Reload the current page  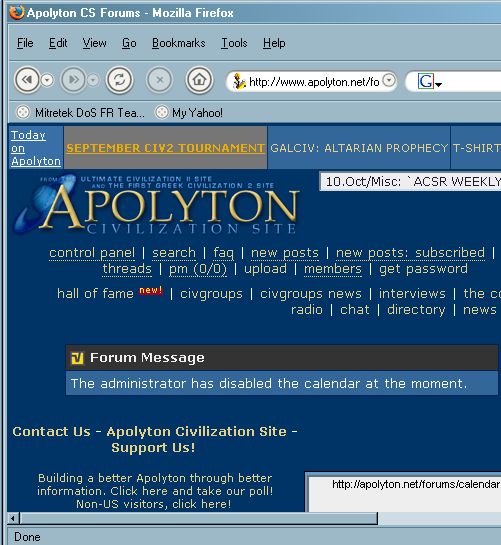119,80
